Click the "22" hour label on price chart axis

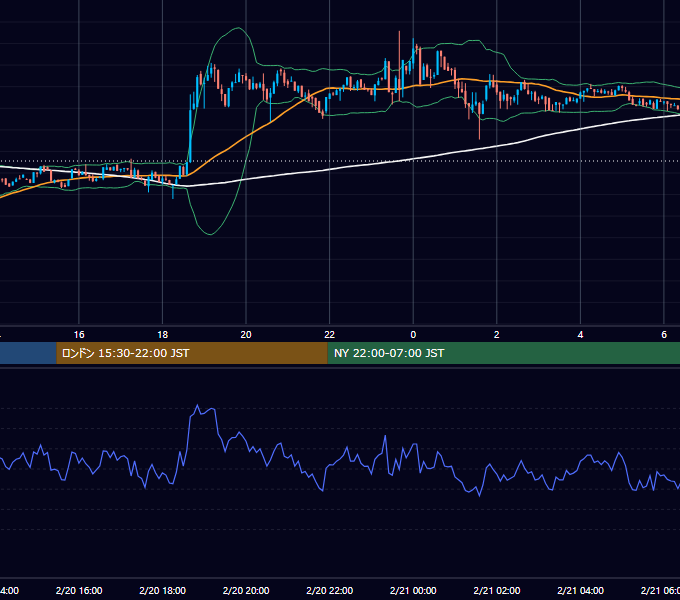(330, 335)
